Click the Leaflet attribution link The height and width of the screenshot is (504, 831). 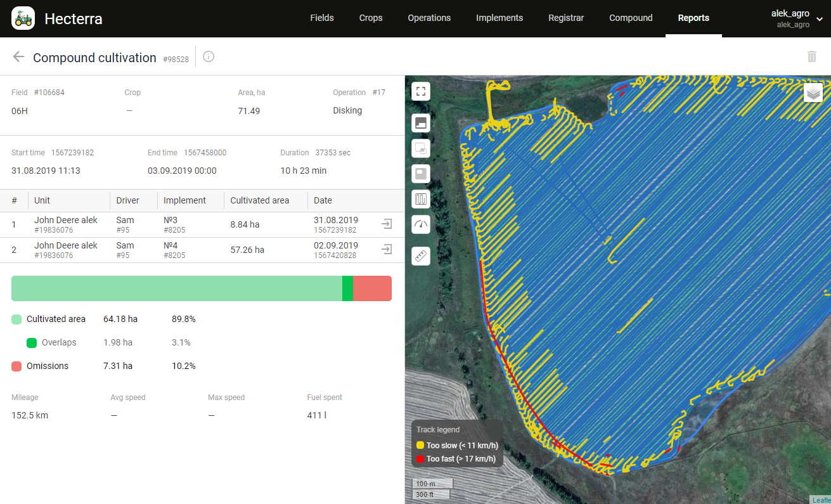(x=821, y=500)
